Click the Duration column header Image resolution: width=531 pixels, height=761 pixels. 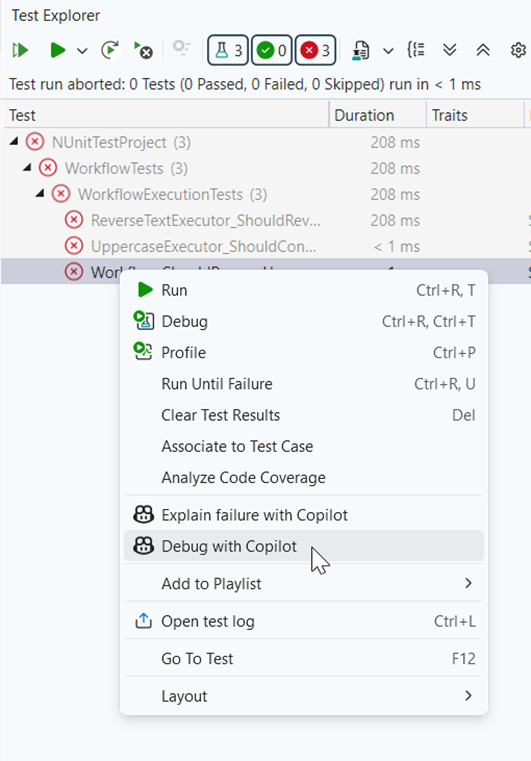tap(378, 115)
